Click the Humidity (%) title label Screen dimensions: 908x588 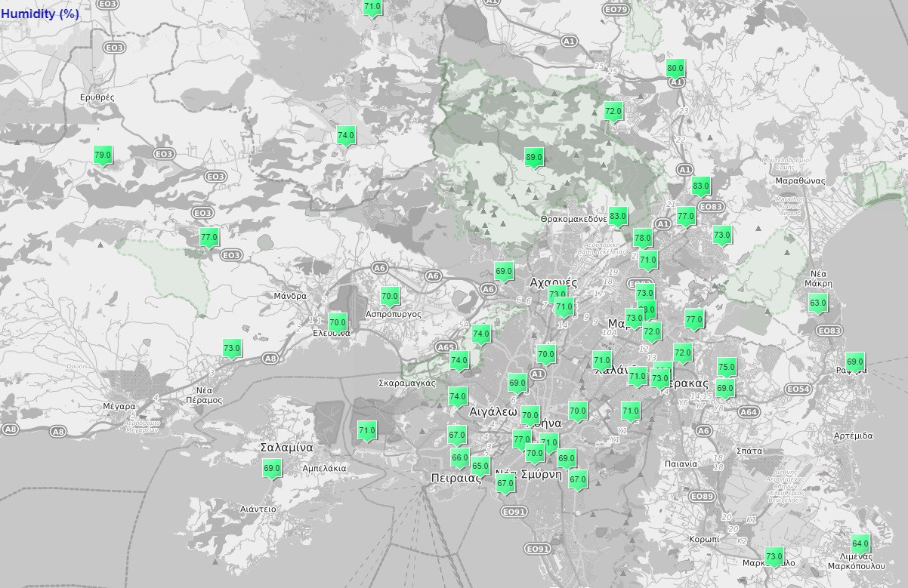tap(40, 14)
